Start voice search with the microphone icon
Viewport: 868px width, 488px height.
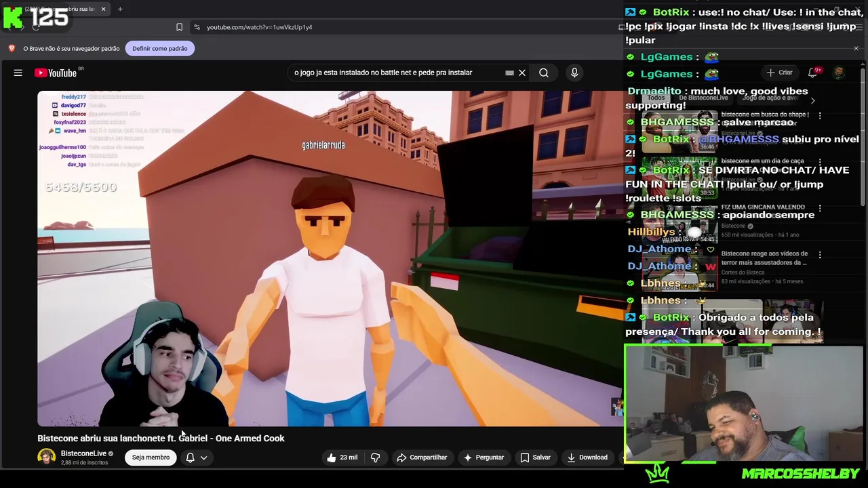(574, 73)
